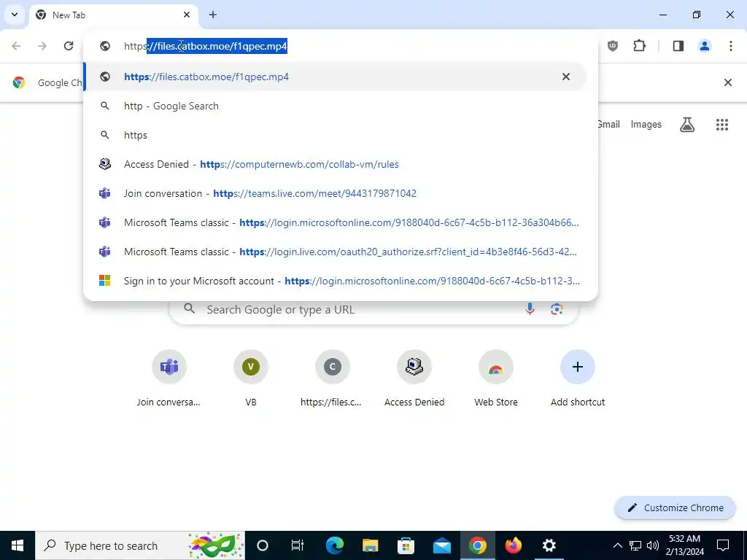The width and height of the screenshot is (747, 560).
Task: Start voice search with microphone icon
Action: click(x=530, y=309)
